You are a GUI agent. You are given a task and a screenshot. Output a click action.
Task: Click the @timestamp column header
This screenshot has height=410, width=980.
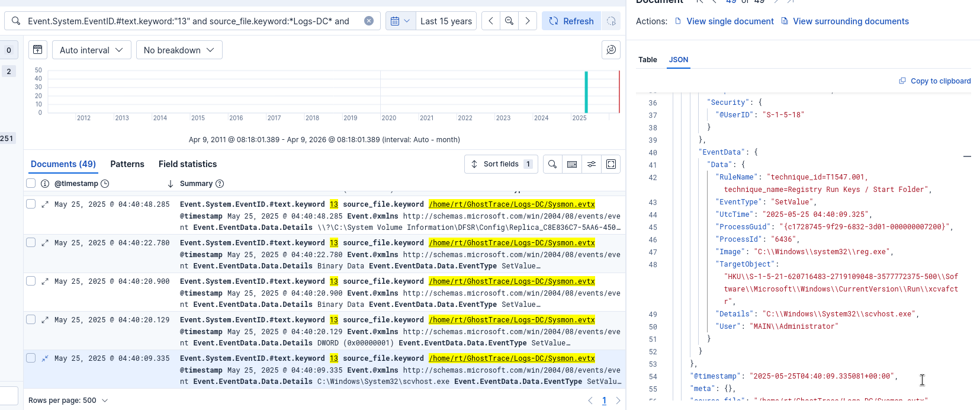tap(76, 184)
